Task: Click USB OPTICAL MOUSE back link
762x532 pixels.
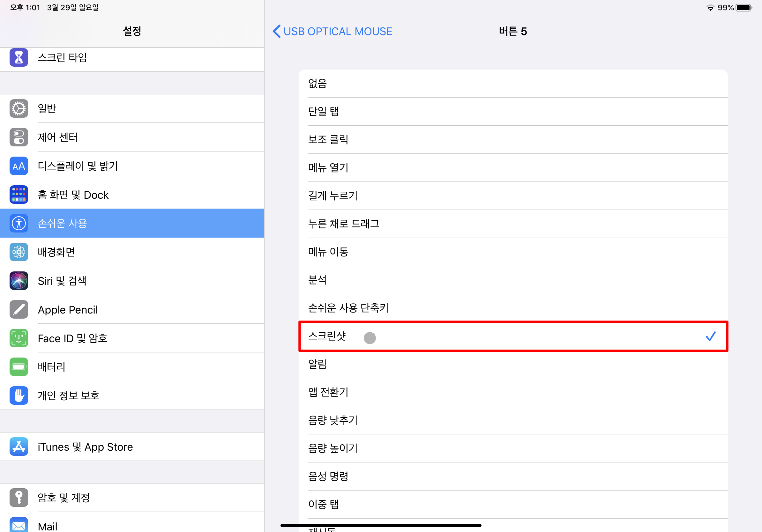Action: (338, 31)
